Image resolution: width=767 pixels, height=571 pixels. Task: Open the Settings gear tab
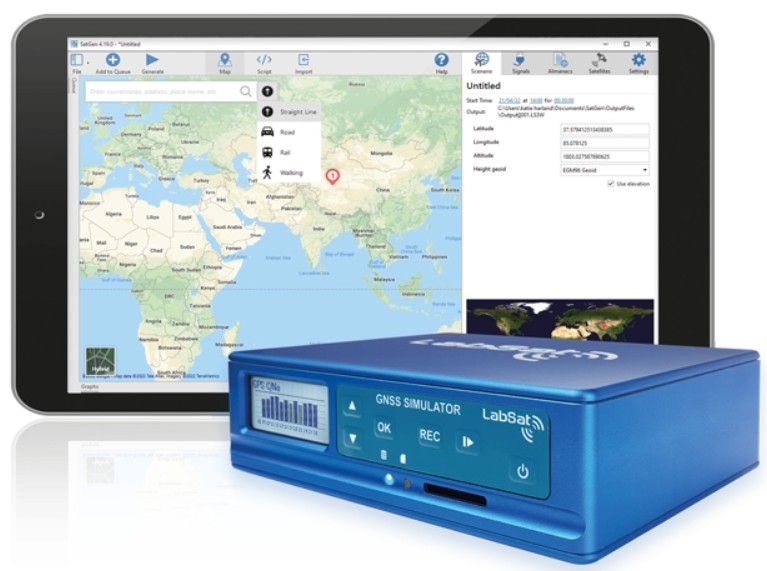638,64
